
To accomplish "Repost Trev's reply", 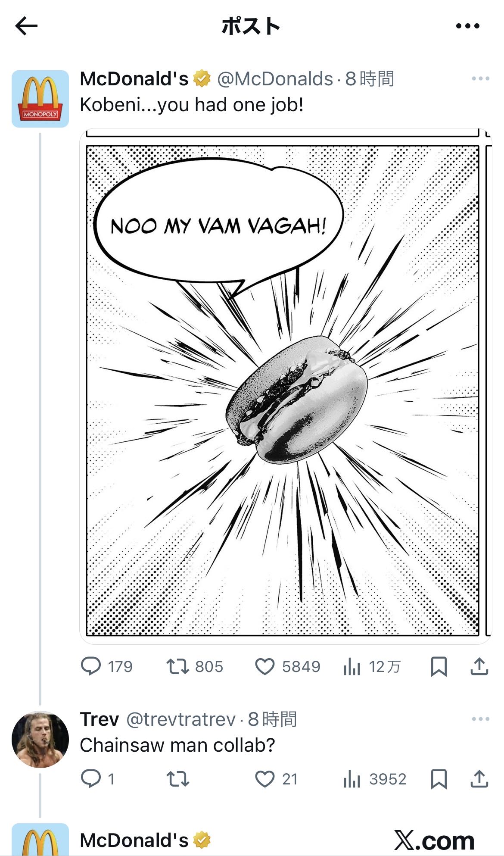I will click(x=178, y=779).
